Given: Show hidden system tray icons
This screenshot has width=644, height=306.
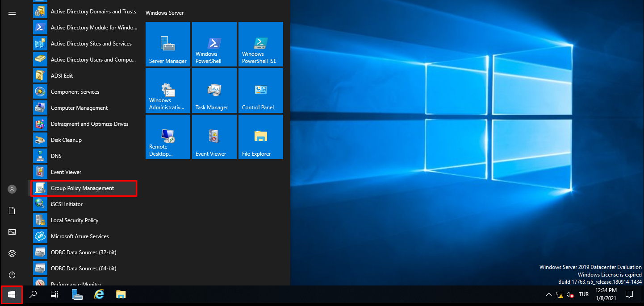Looking at the screenshot, I should click(549, 294).
